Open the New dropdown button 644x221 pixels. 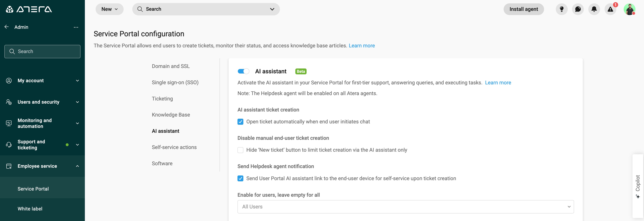110,9
